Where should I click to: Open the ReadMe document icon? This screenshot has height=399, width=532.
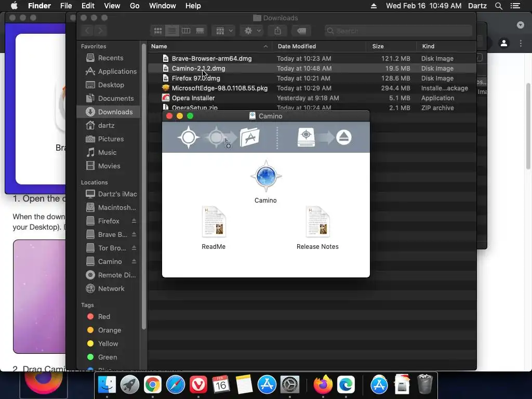click(x=214, y=222)
